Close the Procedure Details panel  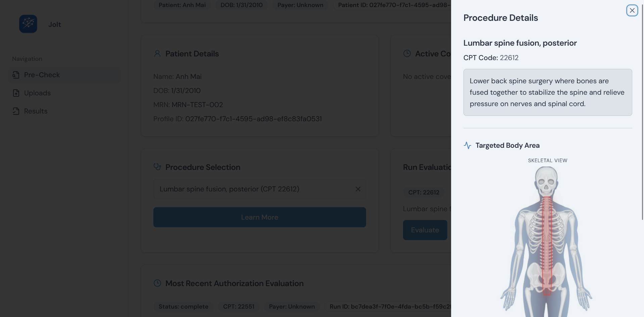pos(632,10)
